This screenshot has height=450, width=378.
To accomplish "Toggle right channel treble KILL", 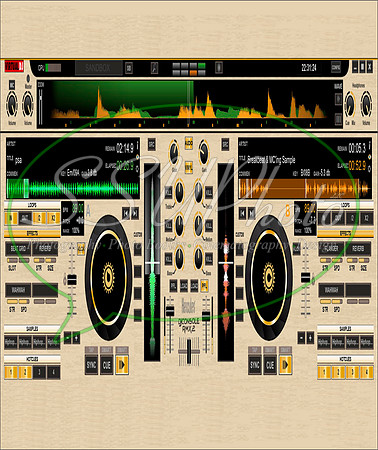I will click(209, 192).
